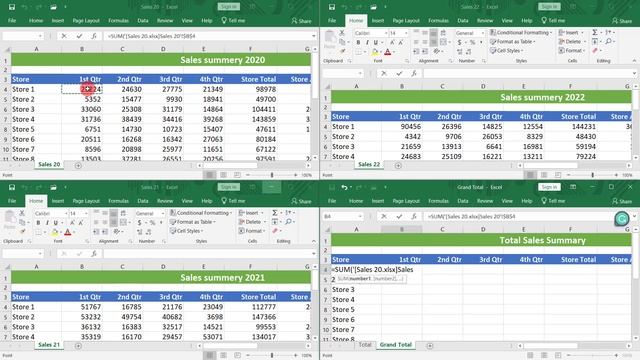Open Format as Table in Sales 21 ribbon

point(193,222)
